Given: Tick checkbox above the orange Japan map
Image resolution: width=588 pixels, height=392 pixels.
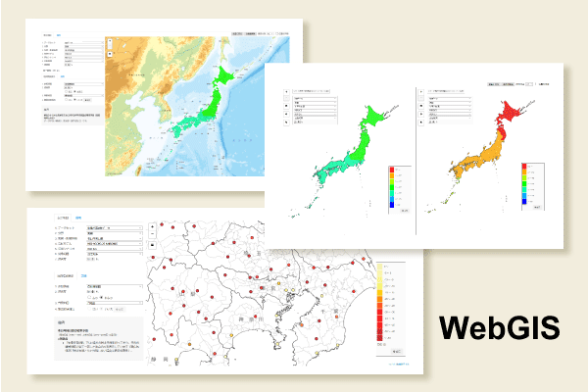Looking at the screenshot, I should (541, 85).
